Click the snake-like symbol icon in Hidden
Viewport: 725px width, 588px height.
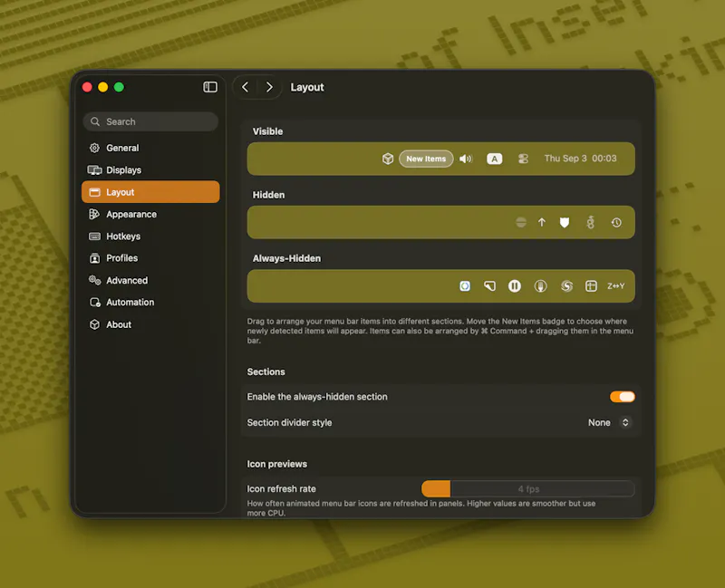591,222
